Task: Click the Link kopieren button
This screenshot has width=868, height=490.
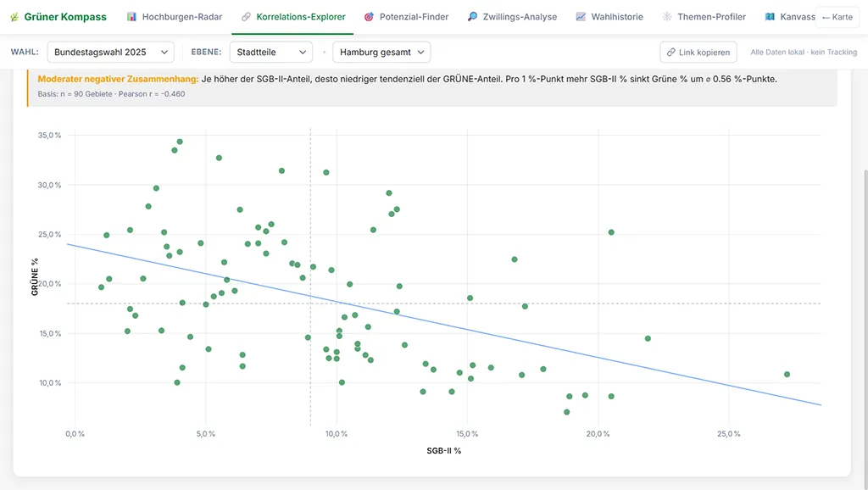Action: [x=698, y=52]
